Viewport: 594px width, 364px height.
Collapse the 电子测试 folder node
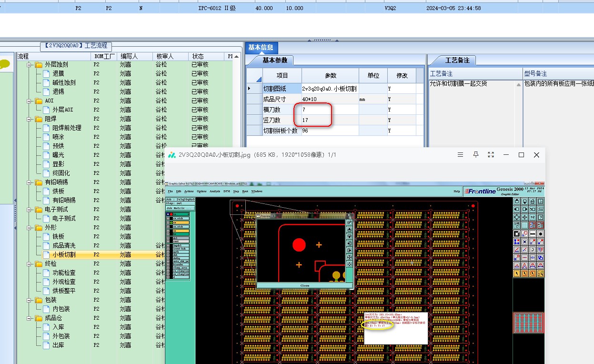click(29, 210)
